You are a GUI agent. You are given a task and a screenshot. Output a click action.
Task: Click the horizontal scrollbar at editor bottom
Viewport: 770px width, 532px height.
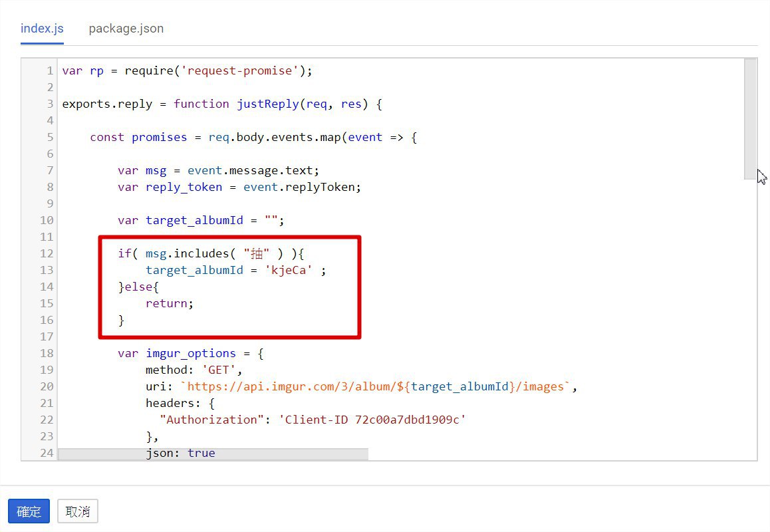coord(213,454)
